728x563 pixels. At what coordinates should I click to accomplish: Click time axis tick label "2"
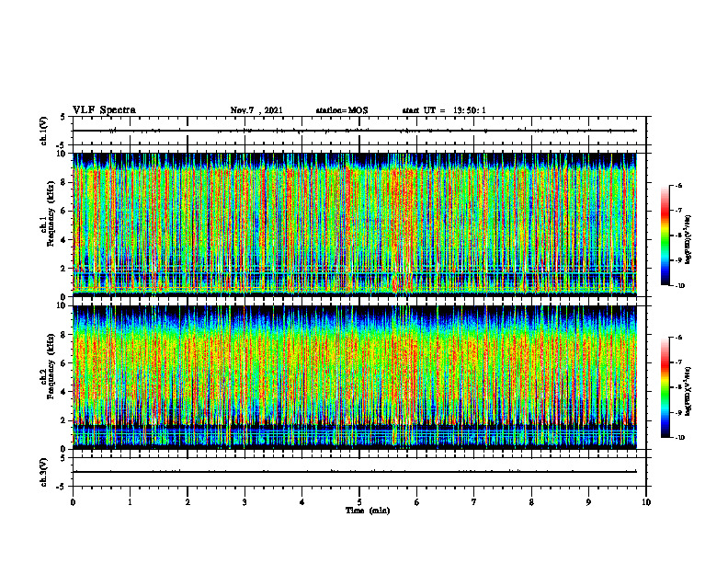pos(188,502)
